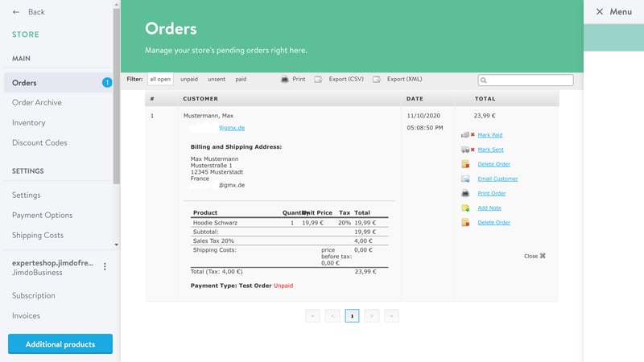Click the printer icon beside Print Order

coord(465,194)
